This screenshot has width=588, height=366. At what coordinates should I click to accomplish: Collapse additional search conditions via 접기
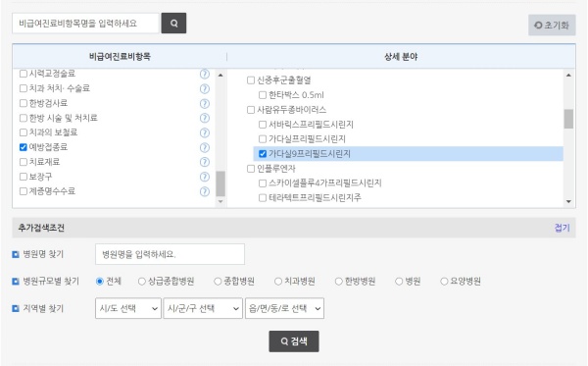pyautogui.click(x=563, y=228)
